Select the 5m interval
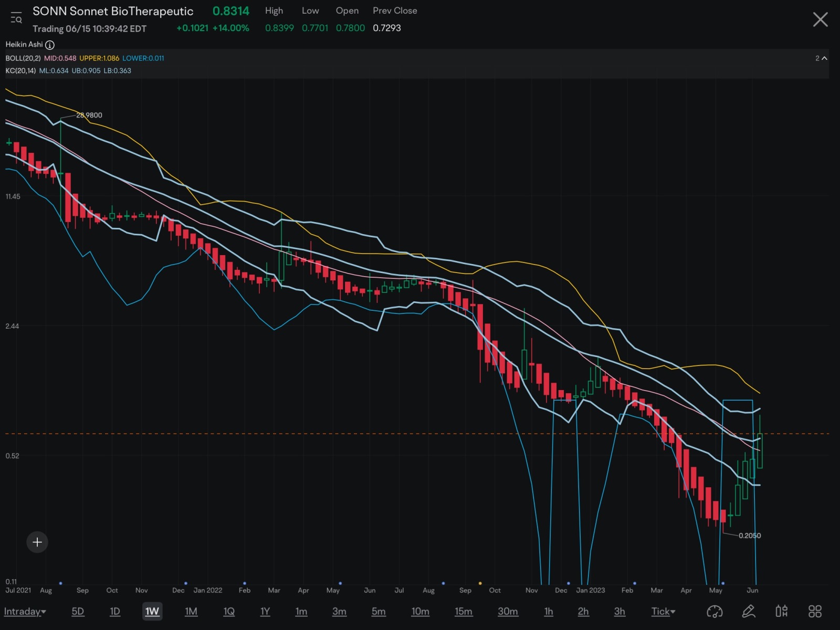 click(379, 612)
